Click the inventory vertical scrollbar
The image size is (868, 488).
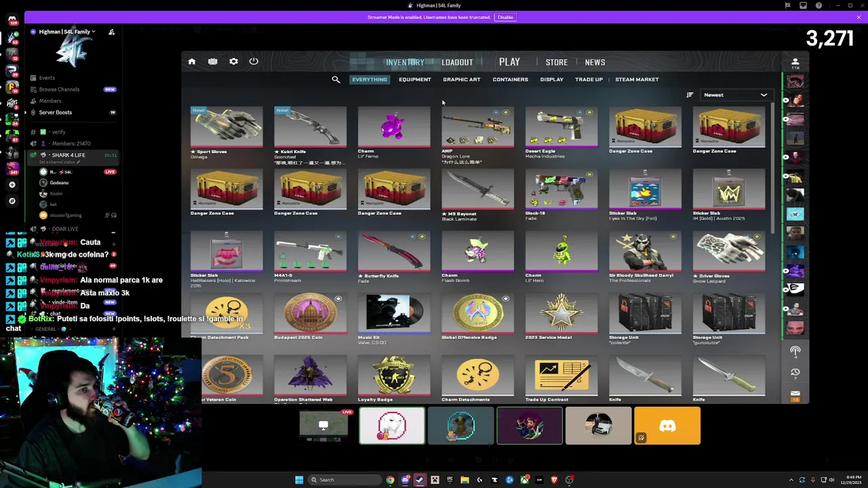pyautogui.click(x=773, y=167)
